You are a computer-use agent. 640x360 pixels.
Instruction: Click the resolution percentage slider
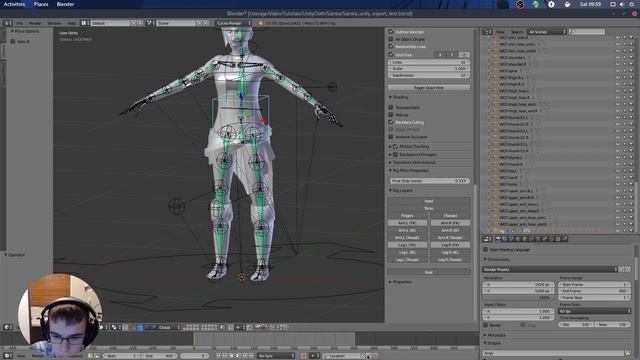518,298
